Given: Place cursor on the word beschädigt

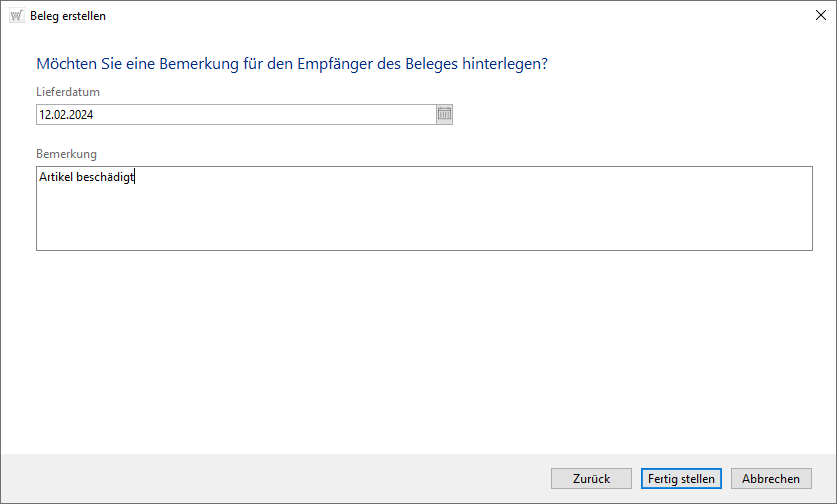Looking at the screenshot, I should point(105,178).
